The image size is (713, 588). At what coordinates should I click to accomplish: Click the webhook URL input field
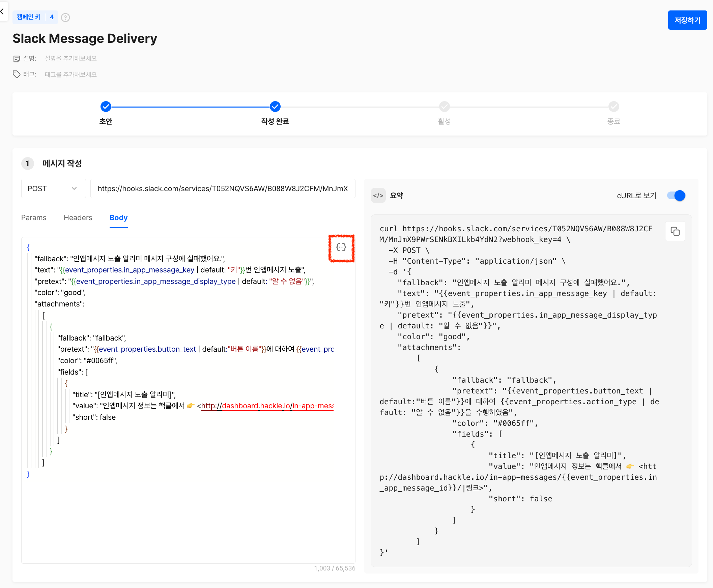tap(223, 188)
